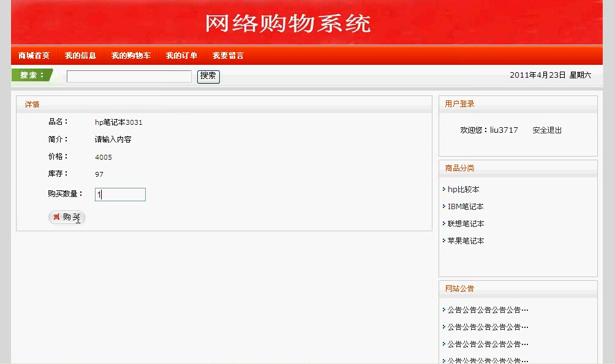Click the 商品分类 panel heading
Viewport: 615px width, 364px height.
click(459, 168)
